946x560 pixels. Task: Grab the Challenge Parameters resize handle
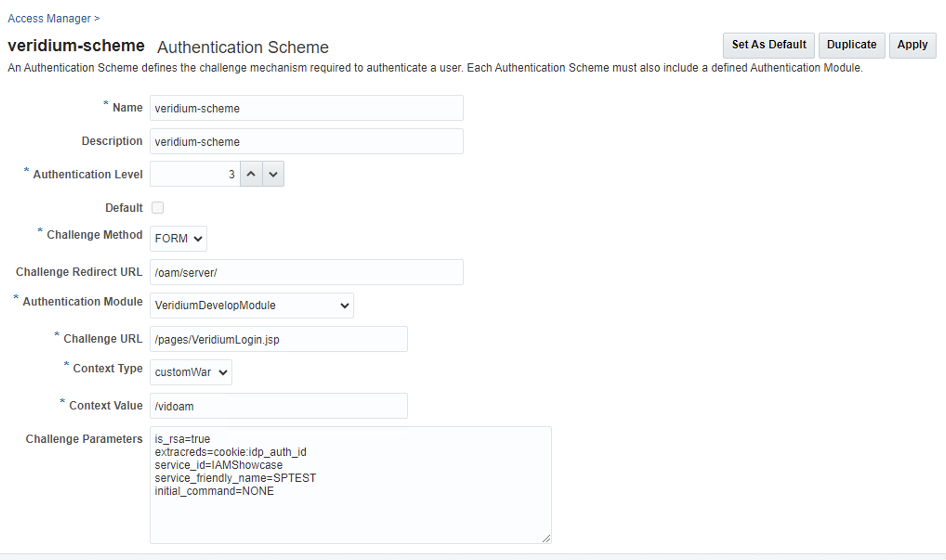tap(546, 539)
